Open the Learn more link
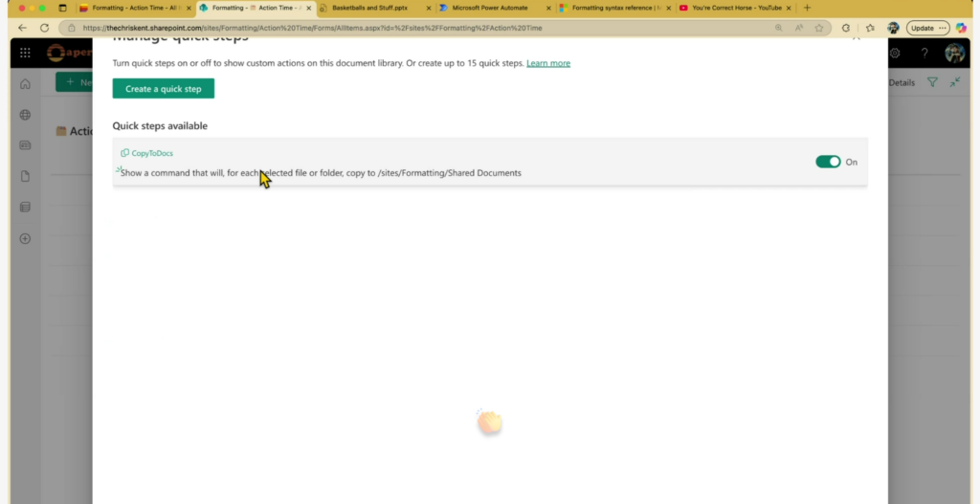The width and height of the screenshot is (980, 504). [548, 63]
